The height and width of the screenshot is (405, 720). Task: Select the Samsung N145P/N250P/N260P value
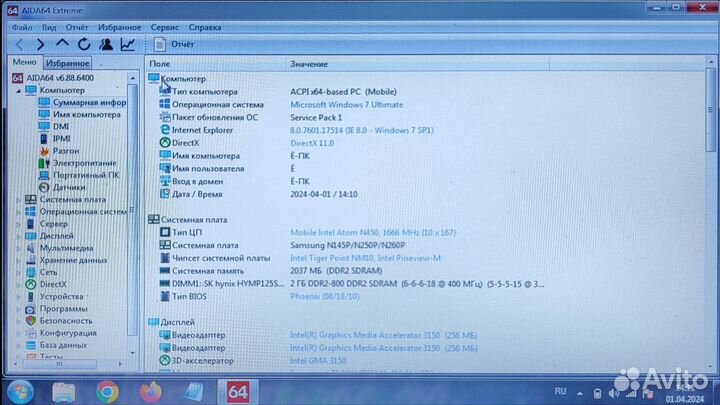348,246
